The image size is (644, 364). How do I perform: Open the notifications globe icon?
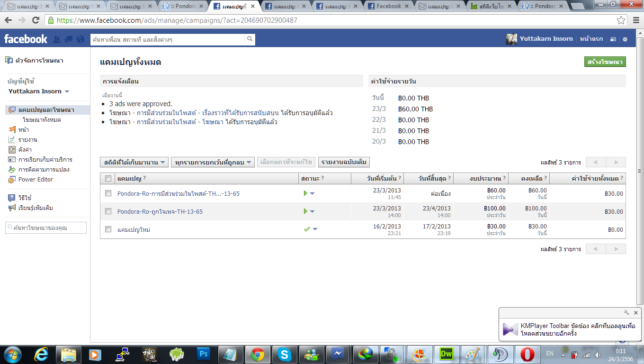[x=80, y=39]
